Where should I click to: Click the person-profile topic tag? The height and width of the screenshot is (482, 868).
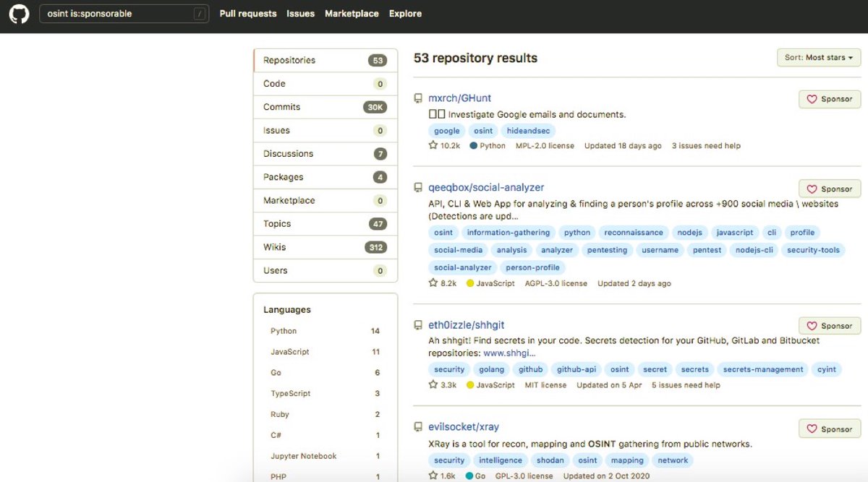click(534, 267)
